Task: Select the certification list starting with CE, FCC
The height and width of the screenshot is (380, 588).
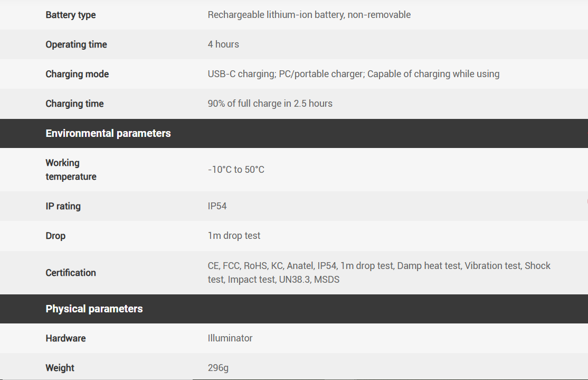Action: tap(378, 273)
